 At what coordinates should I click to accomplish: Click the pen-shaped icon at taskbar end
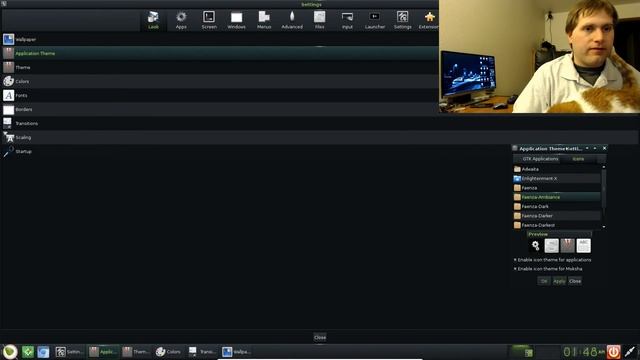(x=630, y=351)
